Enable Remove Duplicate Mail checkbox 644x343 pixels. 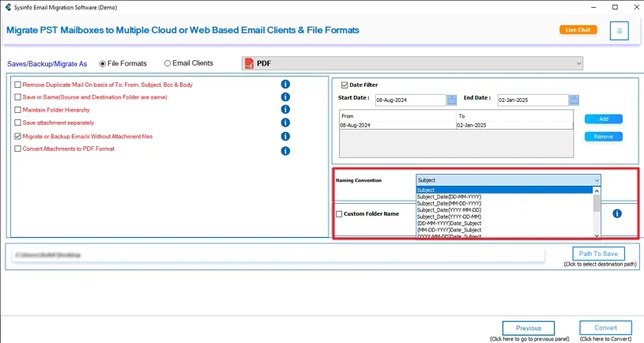[17, 85]
